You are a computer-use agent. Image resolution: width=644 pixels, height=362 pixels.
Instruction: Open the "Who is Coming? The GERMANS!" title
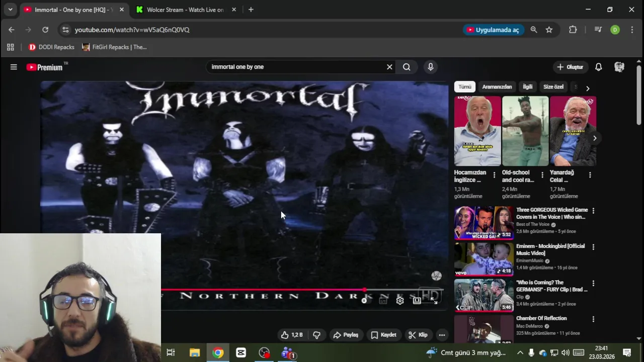coord(551,286)
